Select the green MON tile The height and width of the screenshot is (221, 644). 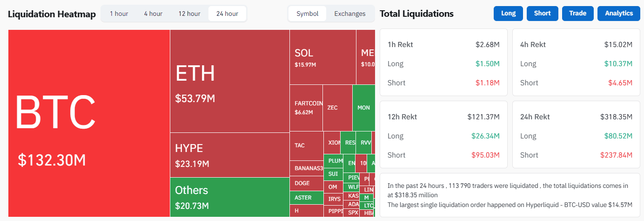click(x=363, y=108)
